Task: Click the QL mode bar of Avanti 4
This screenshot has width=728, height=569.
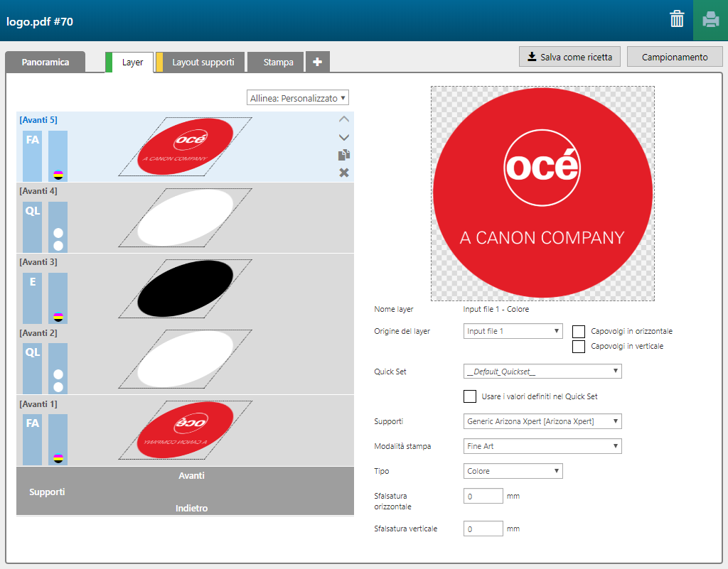Action: click(33, 227)
